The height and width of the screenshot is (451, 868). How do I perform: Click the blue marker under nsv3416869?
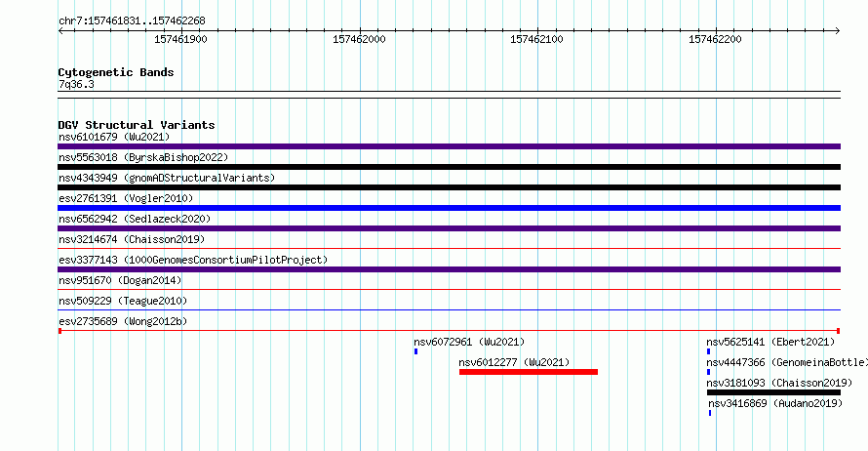coord(710,413)
